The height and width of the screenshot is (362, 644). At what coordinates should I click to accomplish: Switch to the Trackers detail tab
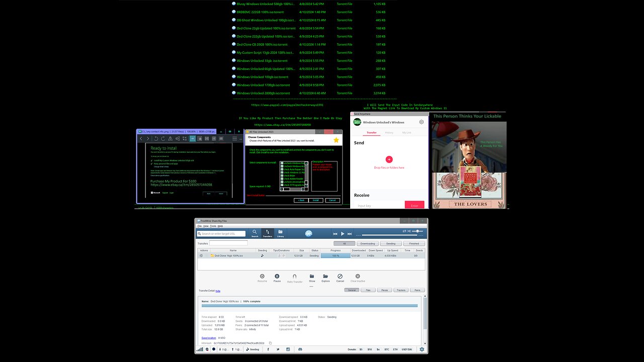pyautogui.click(x=401, y=290)
